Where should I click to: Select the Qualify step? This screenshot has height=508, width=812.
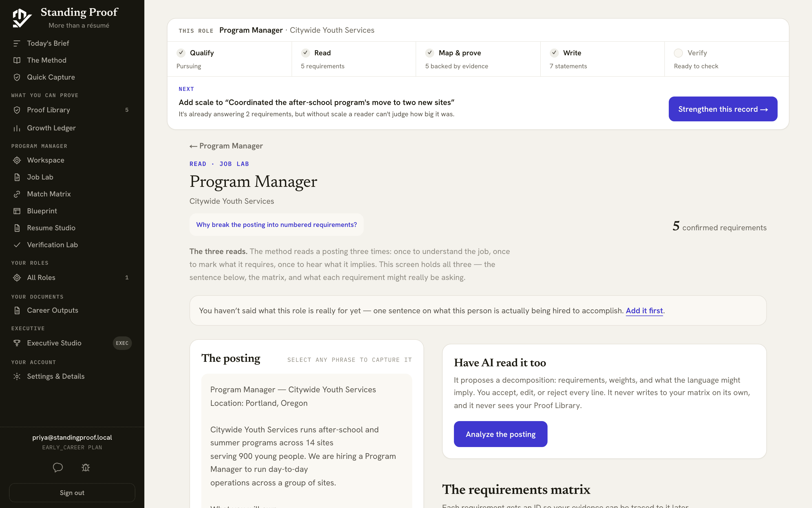(230, 59)
